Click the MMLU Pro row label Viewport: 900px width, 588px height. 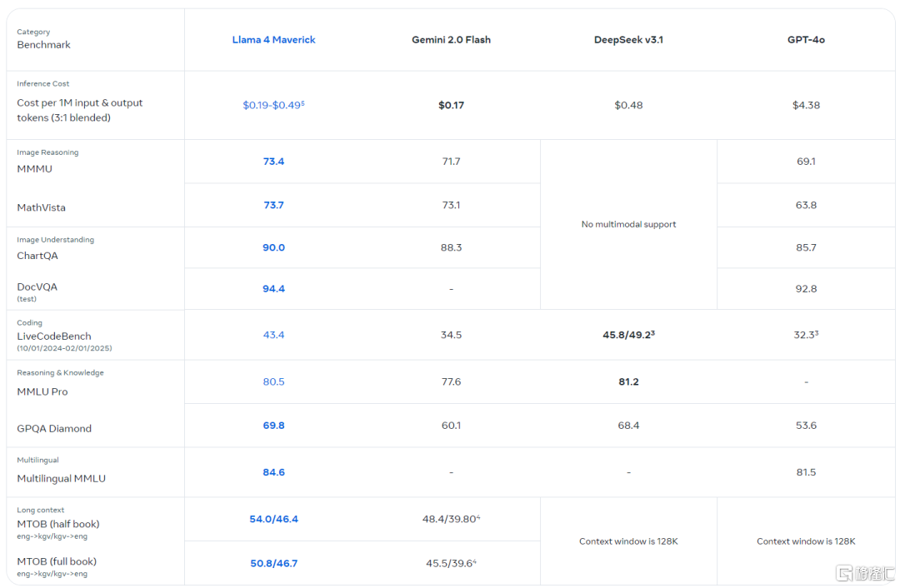click(42, 391)
